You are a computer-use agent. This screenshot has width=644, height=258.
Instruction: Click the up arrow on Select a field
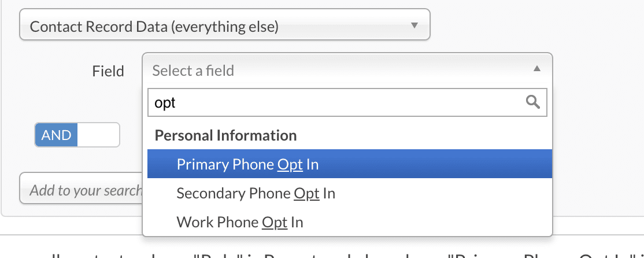[536, 69]
